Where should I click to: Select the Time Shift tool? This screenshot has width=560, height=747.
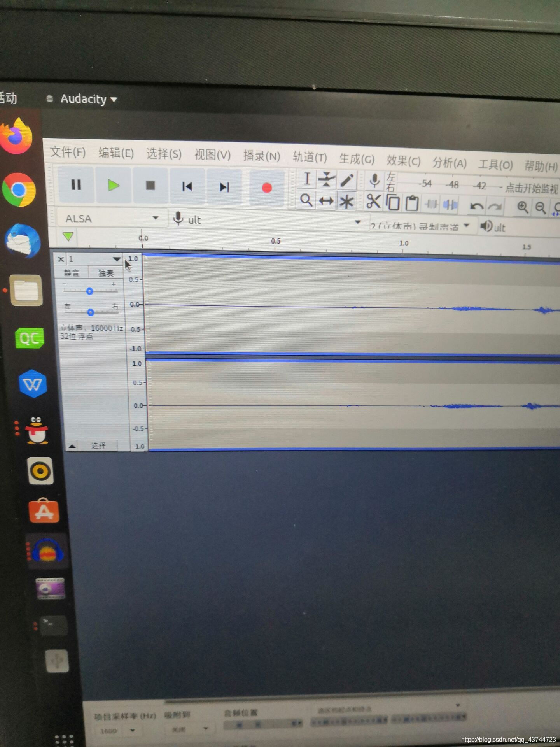[326, 202]
